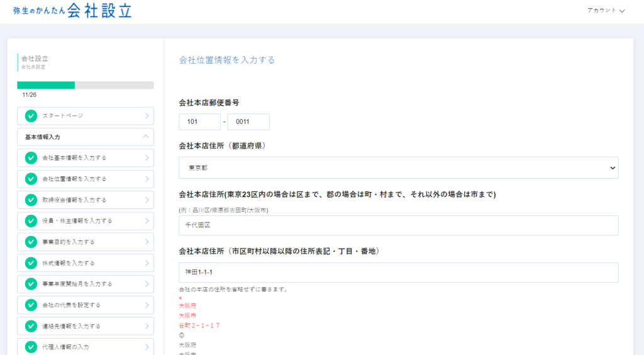Click green checkmark beside 事業目的を入力する

31,242
